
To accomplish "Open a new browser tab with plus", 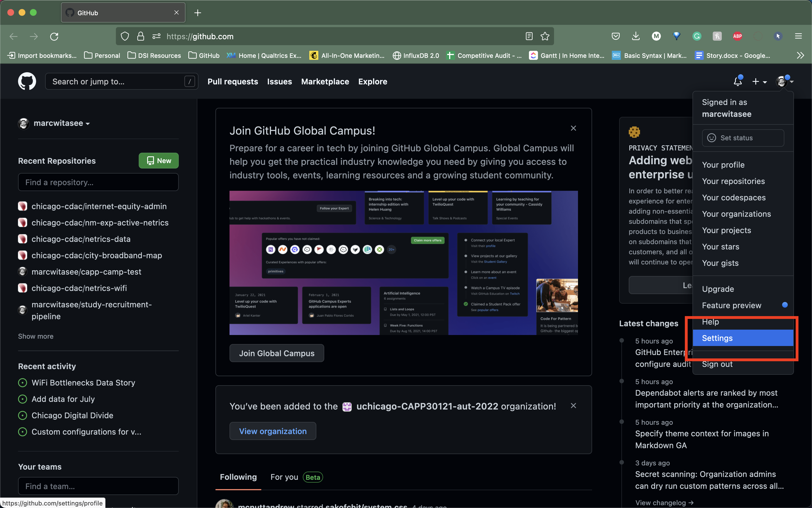I will pyautogui.click(x=198, y=13).
